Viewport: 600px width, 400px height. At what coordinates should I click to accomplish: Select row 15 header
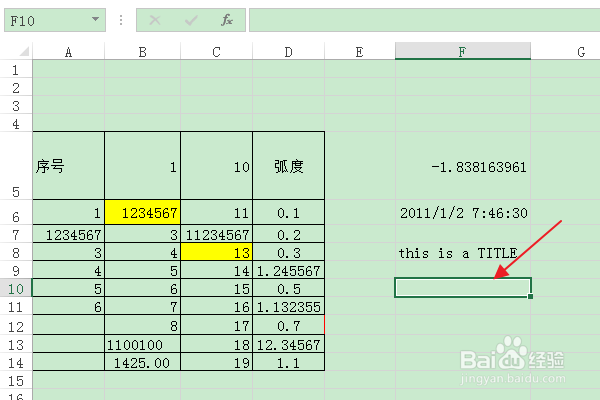coord(16,380)
